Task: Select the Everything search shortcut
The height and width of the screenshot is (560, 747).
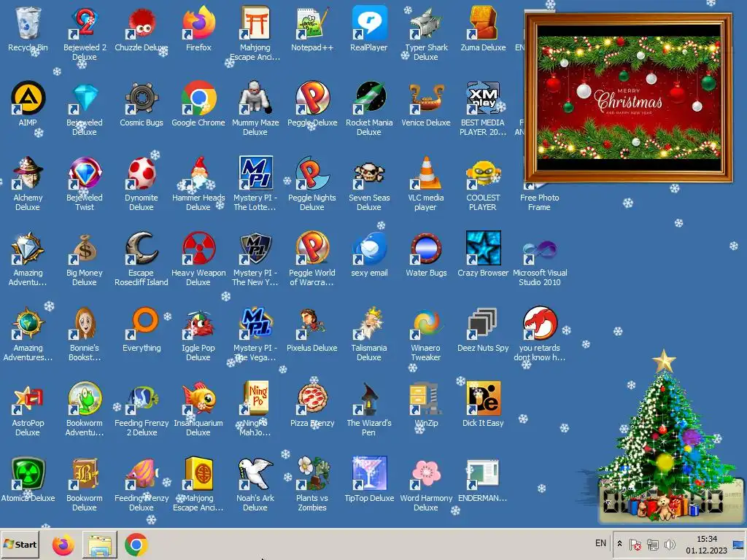Action: pyautogui.click(x=141, y=324)
